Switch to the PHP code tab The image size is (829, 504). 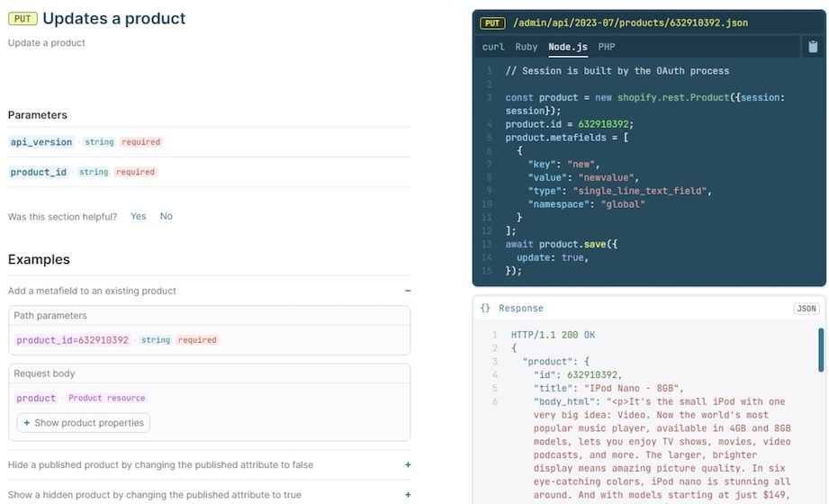point(607,47)
